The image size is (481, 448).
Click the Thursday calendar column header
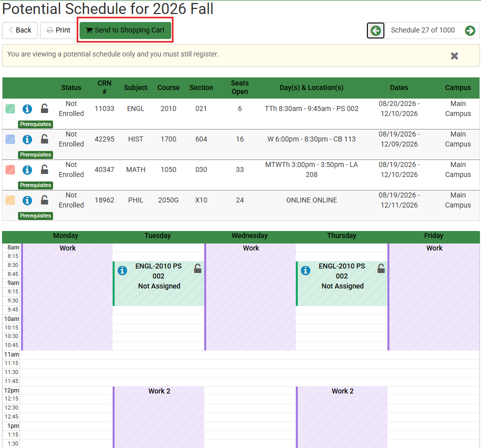[x=341, y=235]
